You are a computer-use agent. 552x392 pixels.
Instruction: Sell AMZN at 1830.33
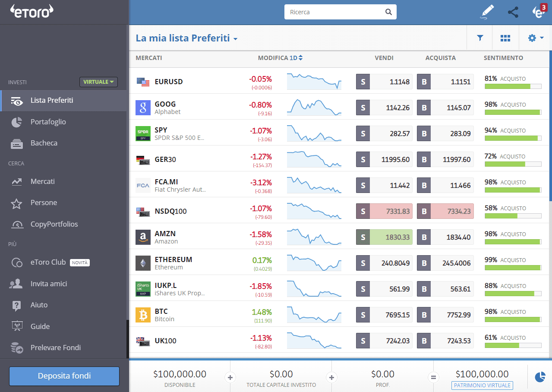[x=384, y=237]
